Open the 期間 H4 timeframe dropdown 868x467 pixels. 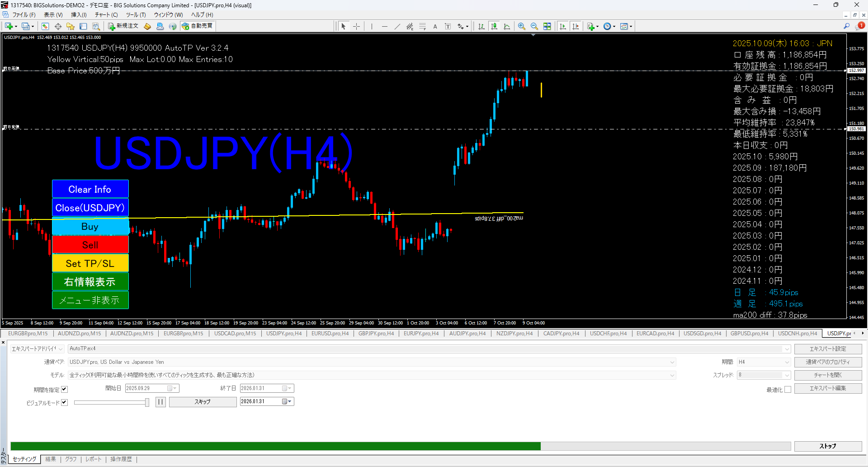point(764,362)
